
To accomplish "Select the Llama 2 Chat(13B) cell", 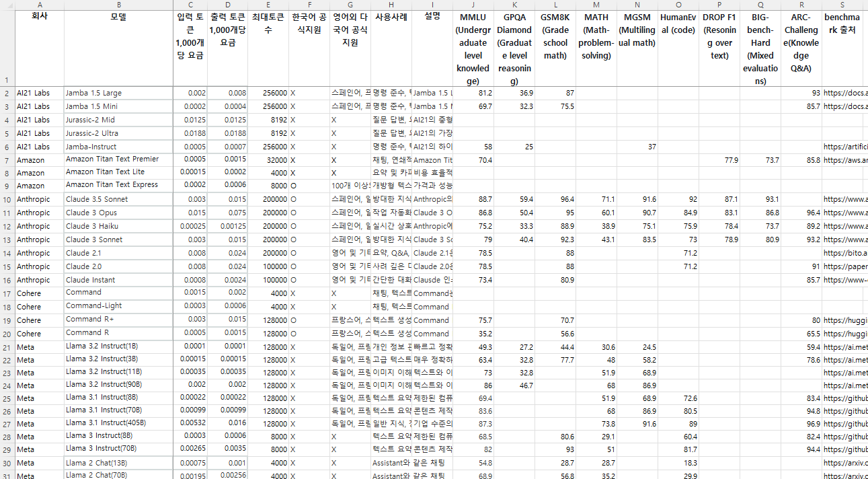I will (118, 463).
